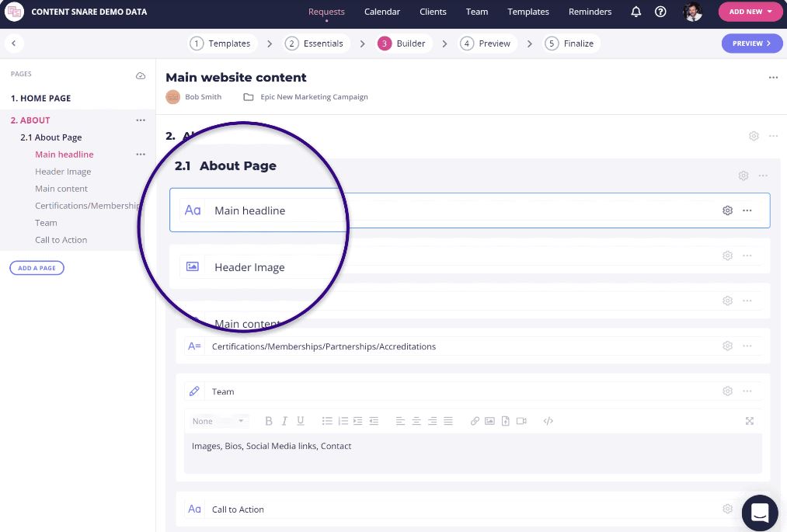Insert a link in editor
Viewport: 787px width, 532px height.
(475, 421)
